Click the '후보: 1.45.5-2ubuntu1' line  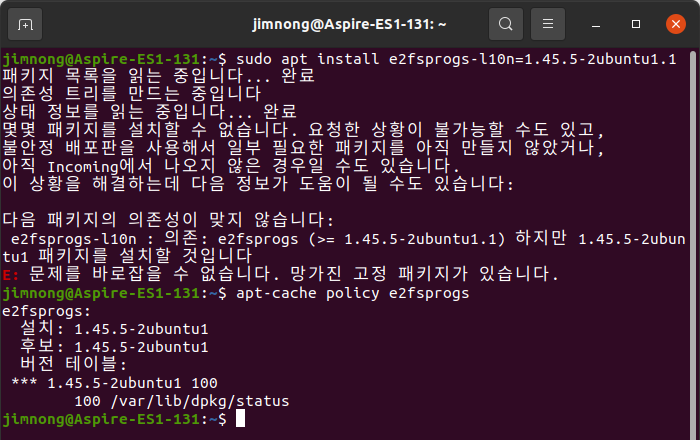coord(114,347)
